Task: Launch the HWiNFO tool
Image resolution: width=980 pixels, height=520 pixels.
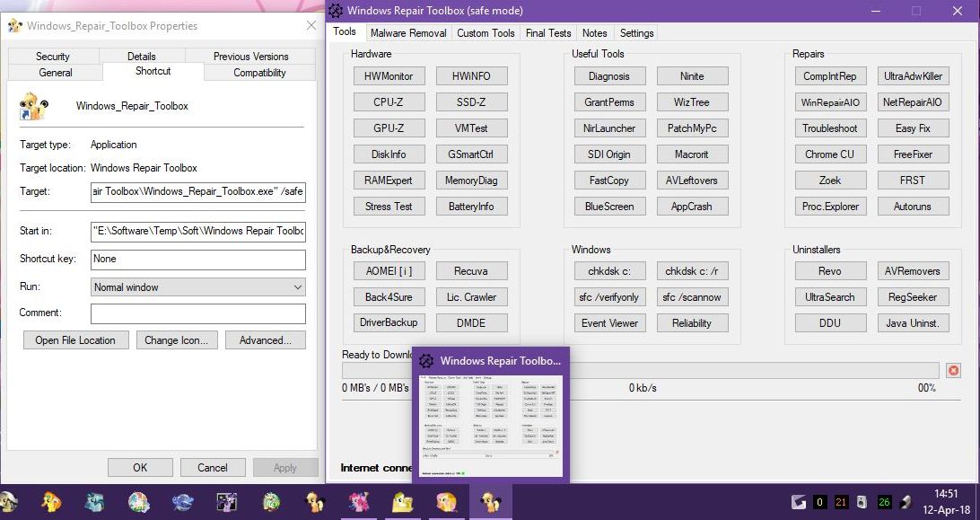Action: [471, 76]
